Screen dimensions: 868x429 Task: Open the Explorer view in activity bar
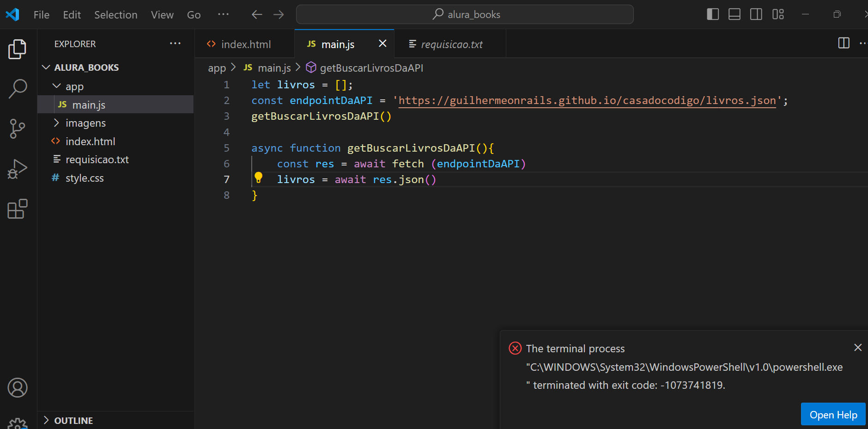pyautogui.click(x=18, y=49)
